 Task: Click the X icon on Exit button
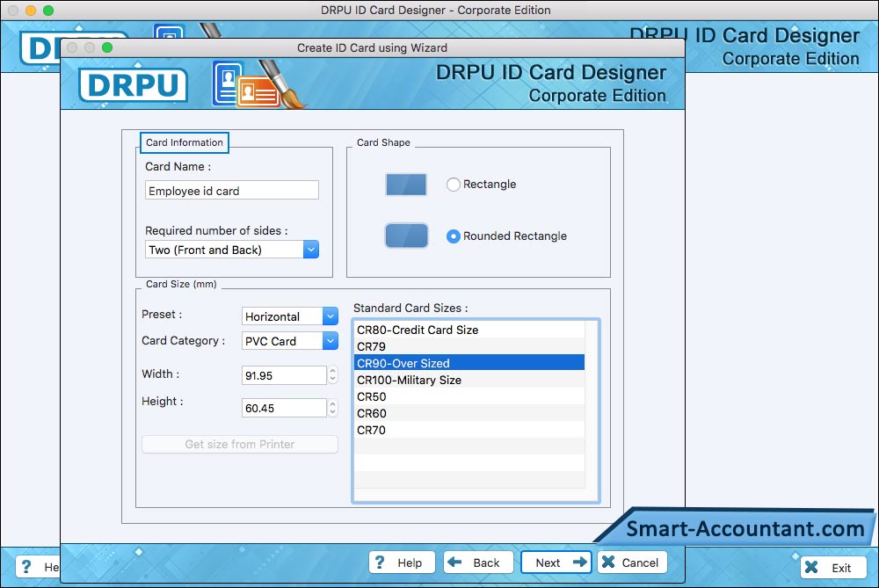pyautogui.click(x=811, y=567)
